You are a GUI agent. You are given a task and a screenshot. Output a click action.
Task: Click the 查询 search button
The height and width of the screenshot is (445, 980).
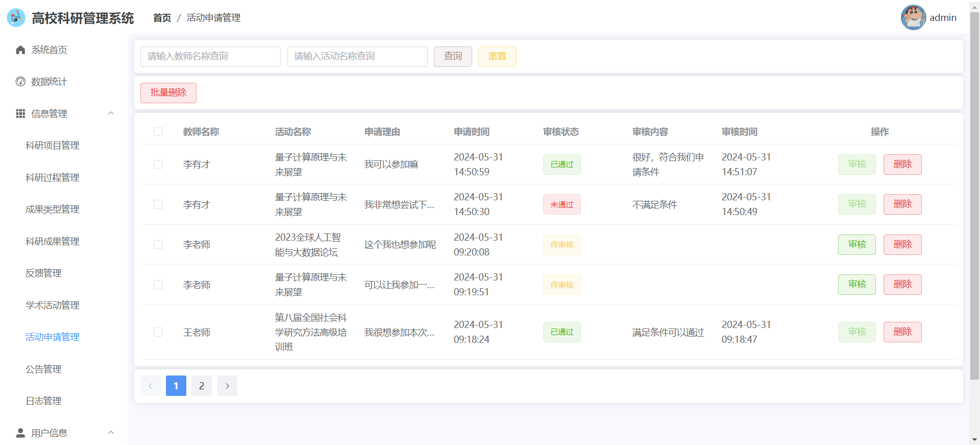[x=453, y=56]
